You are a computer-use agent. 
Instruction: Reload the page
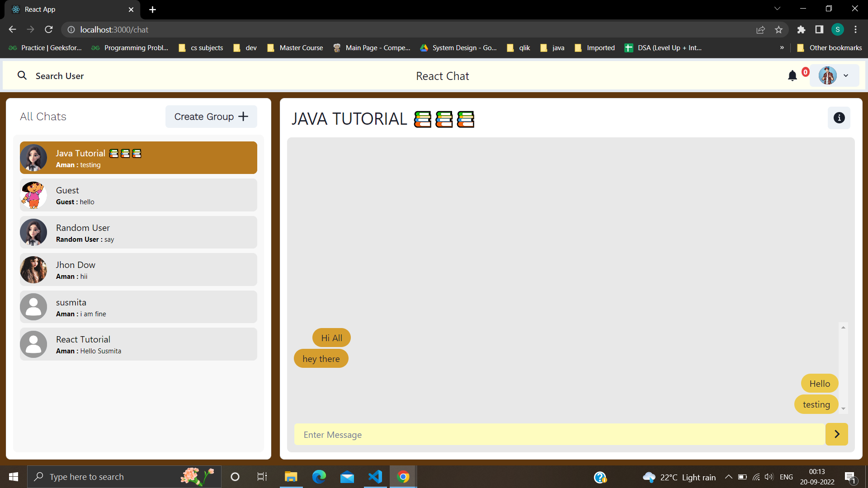(49, 30)
